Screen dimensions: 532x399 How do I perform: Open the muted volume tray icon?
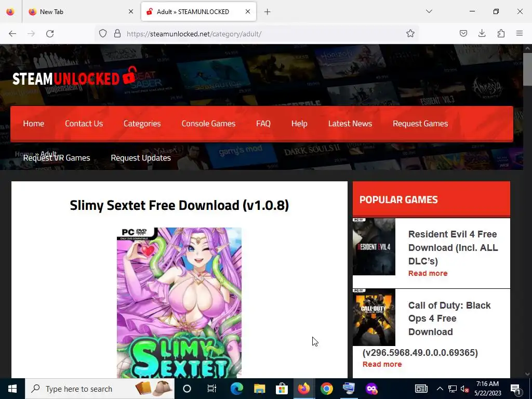[x=464, y=389]
